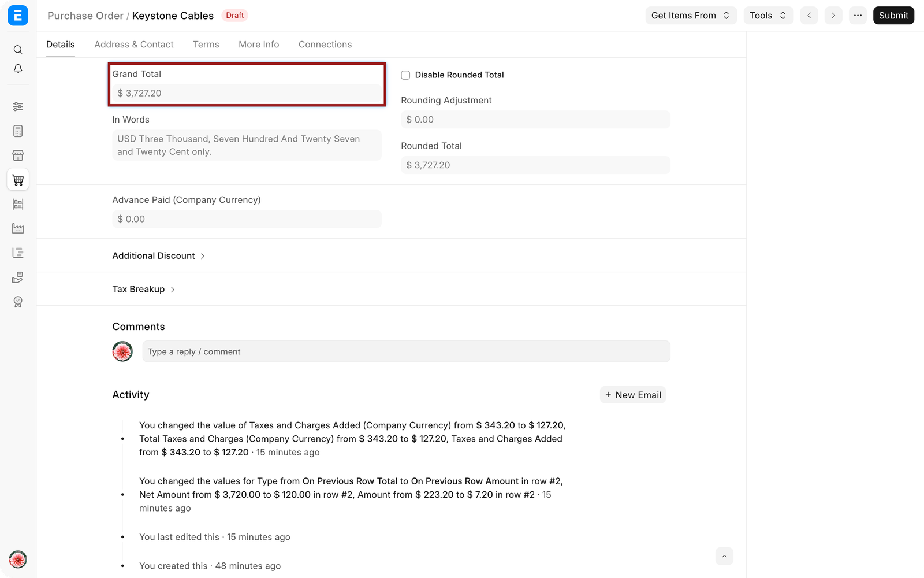Viewport: 924px width, 578px height.
Task: Open the three-dot more options menu
Action: (858, 16)
